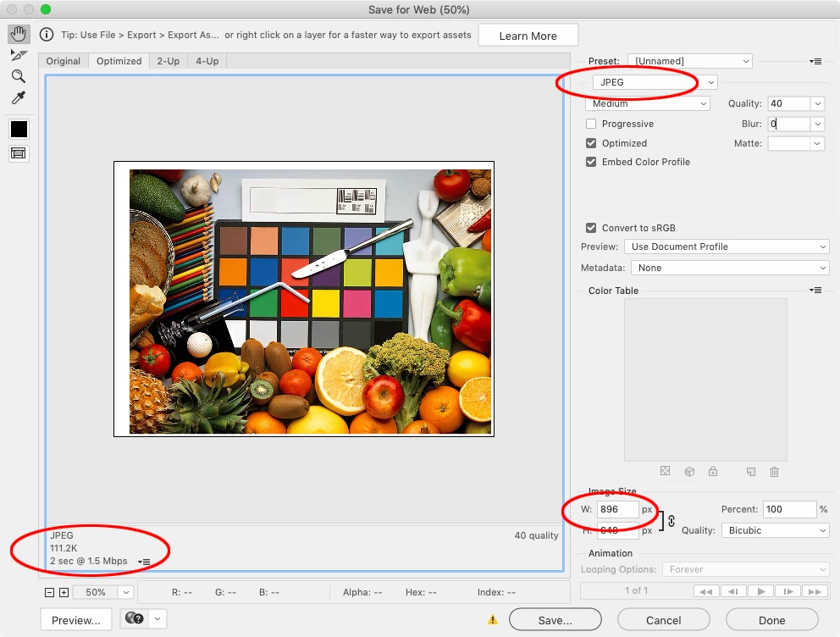
Task: Click the map to transparent color-table icon
Action: point(665,471)
